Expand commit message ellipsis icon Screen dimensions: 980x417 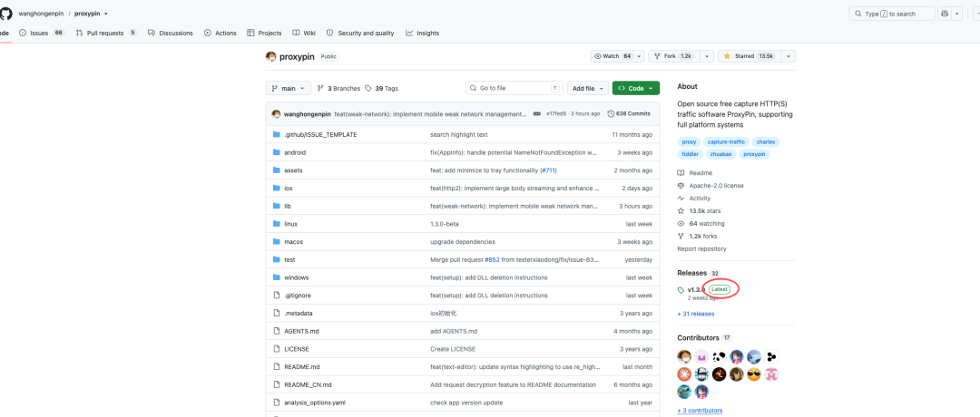click(x=537, y=114)
